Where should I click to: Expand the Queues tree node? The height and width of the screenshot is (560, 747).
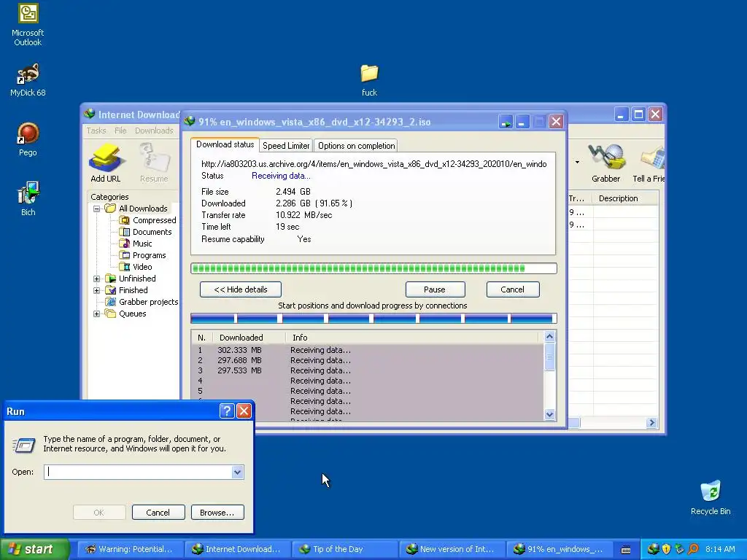point(97,314)
